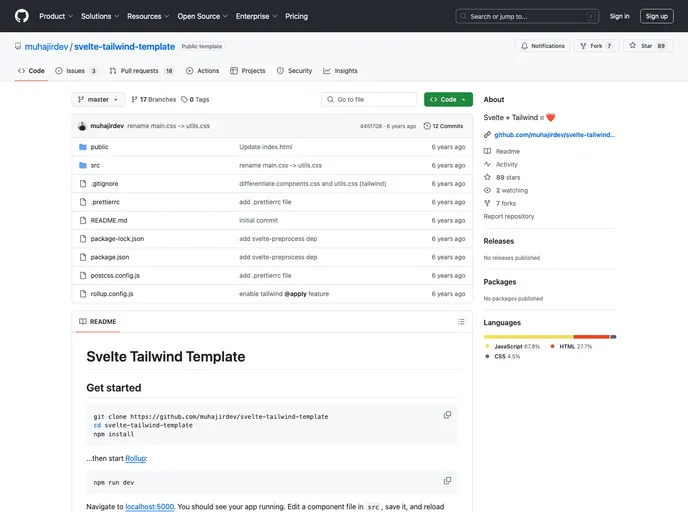Click 'enable tailwind @apply feature' commit message

[x=284, y=294]
